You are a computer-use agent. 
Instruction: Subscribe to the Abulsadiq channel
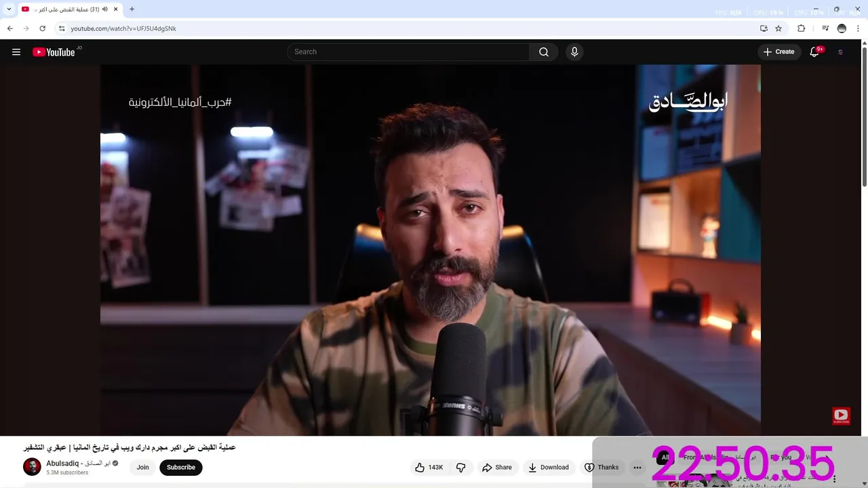pyautogui.click(x=181, y=467)
